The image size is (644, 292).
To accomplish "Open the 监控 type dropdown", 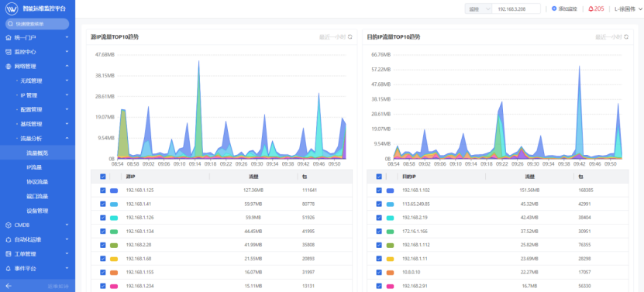I will coord(478,9).
